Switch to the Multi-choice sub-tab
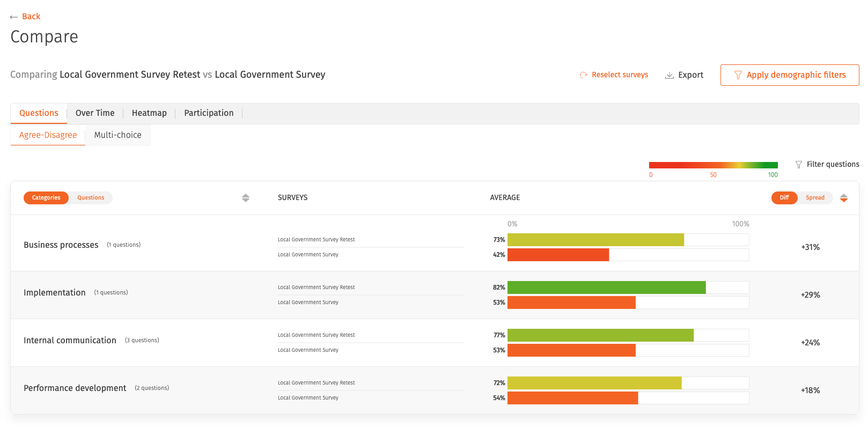Image resolution: width=868 pixels, height=428 pixels. pyautogui.click(x=118, y=135)
